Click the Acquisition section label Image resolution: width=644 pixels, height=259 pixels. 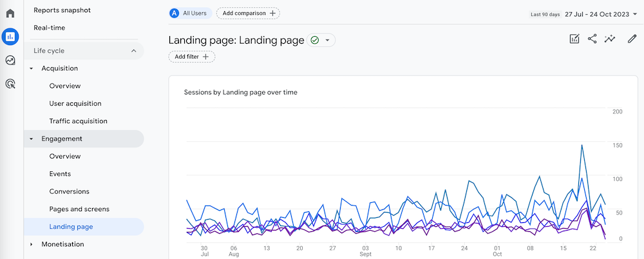coord(59,68)
